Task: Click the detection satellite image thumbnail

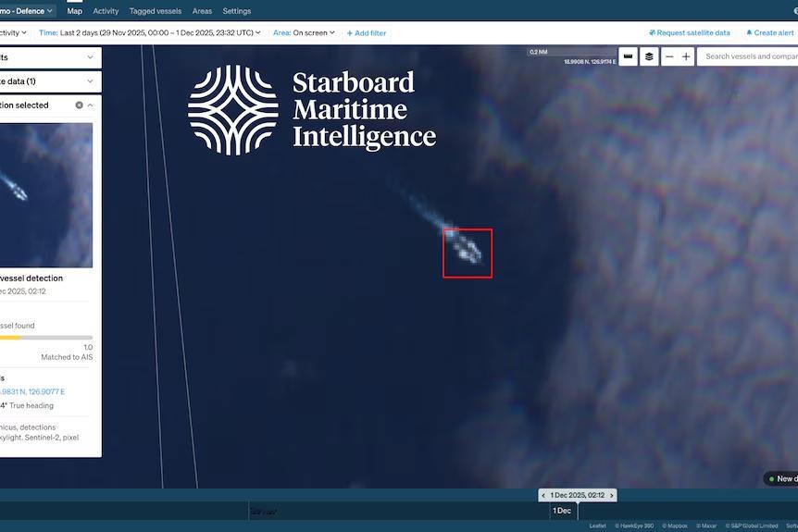Action: click(x=46, y=195)
